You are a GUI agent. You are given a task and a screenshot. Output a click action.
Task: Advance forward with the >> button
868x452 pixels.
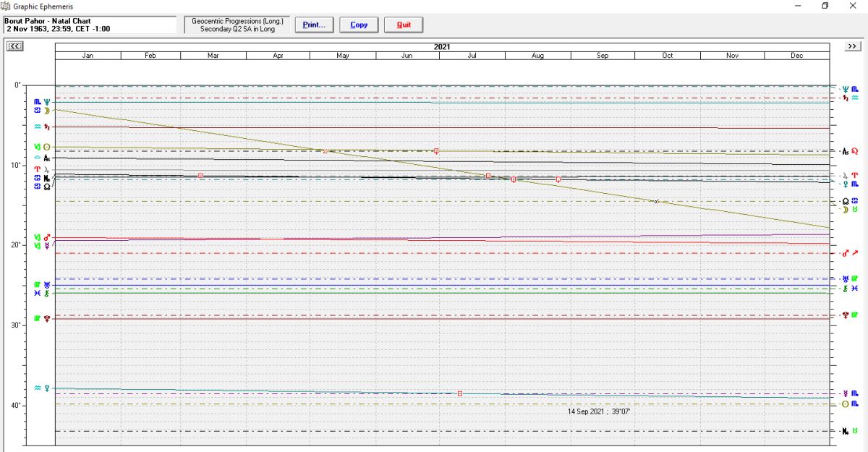851,46
